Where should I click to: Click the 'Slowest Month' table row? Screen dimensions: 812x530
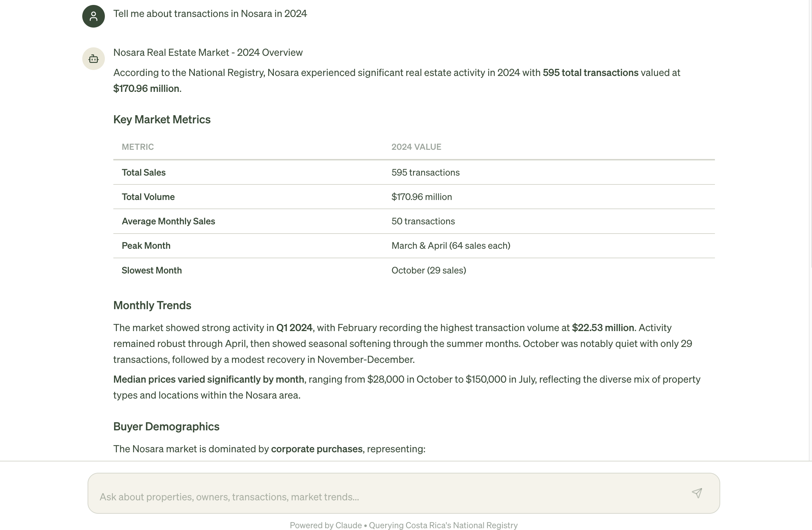(x=152, y=270)
